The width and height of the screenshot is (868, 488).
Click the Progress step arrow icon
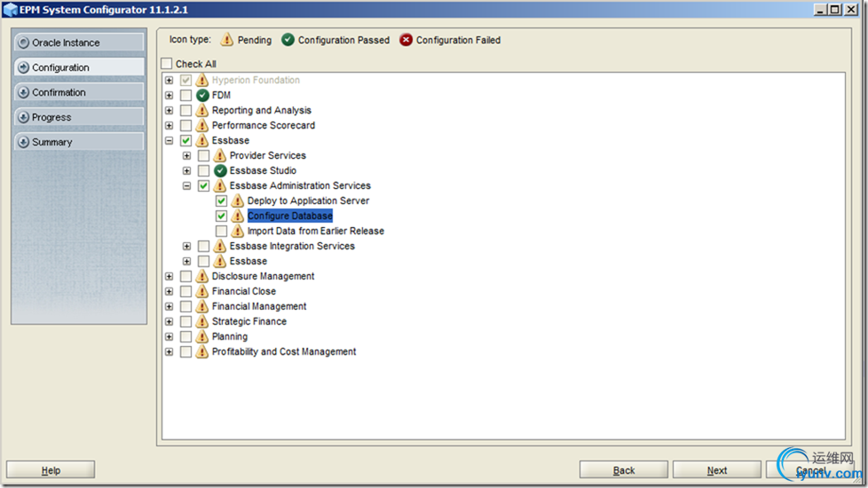pyautogui.click(x=23, y=117)
